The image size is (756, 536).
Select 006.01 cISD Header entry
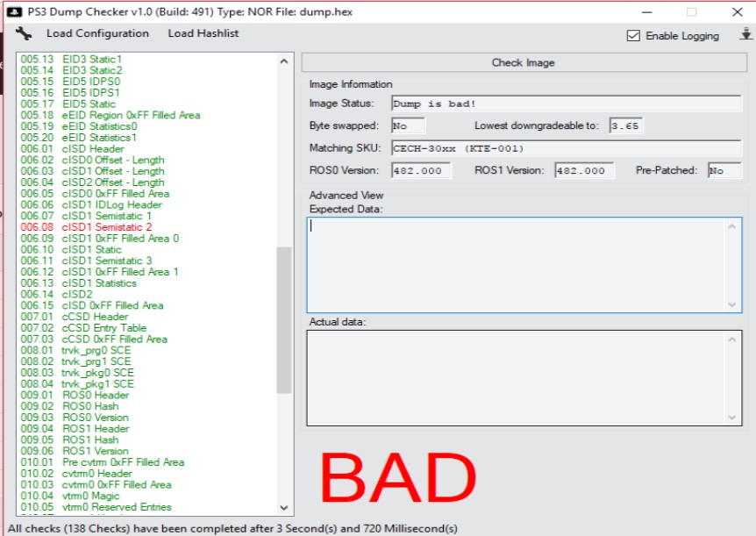point(72,148)
